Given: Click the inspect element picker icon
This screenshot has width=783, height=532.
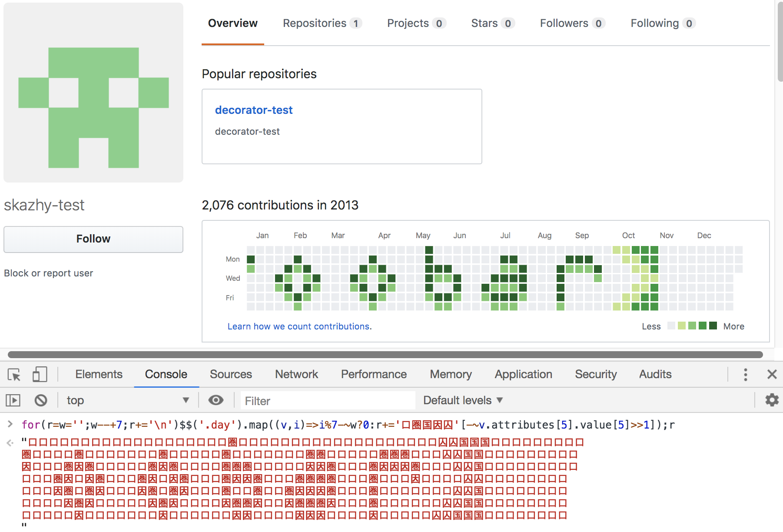Looking at the screenshot, I should click(14, 375).
